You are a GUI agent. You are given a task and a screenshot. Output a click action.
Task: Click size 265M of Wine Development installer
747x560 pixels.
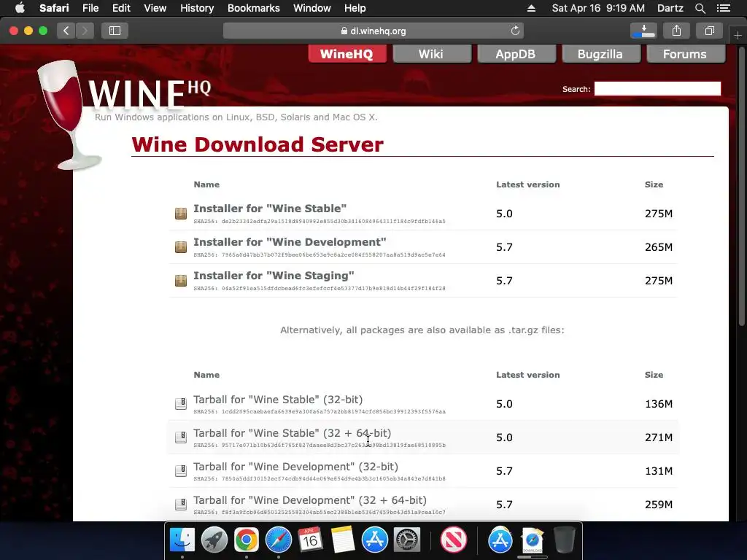pyautogui.click(x=659, y=247)
